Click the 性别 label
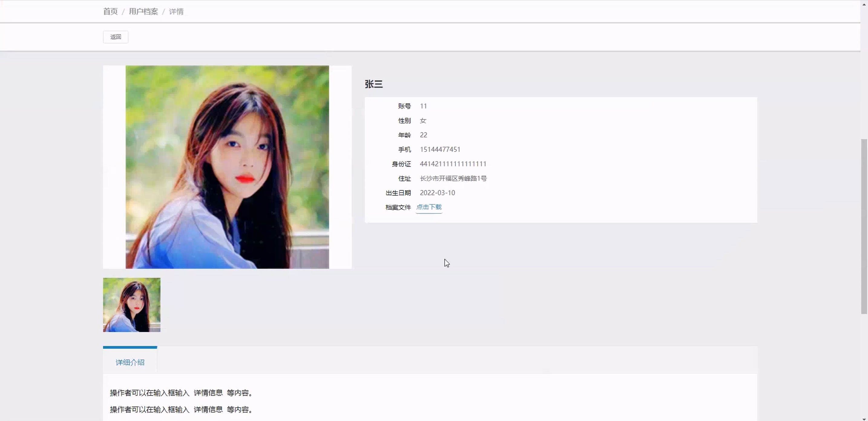The height and width of the screenshot is (421, 868). (404, 121)
